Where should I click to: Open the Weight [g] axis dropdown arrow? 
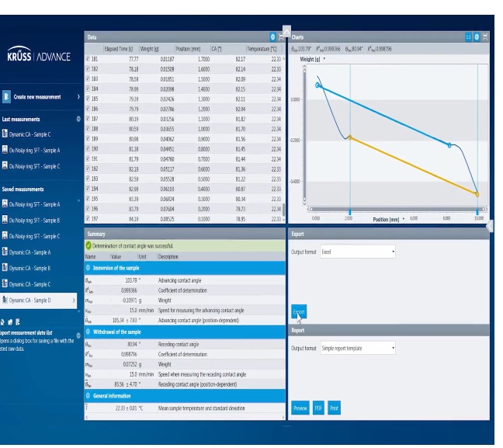tap(324, 59)
